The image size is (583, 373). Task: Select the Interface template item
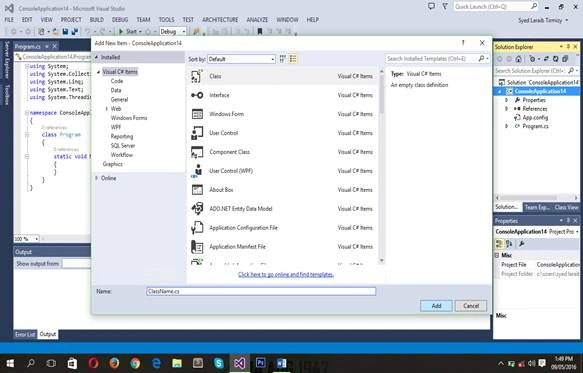click(x=283, y=95)
